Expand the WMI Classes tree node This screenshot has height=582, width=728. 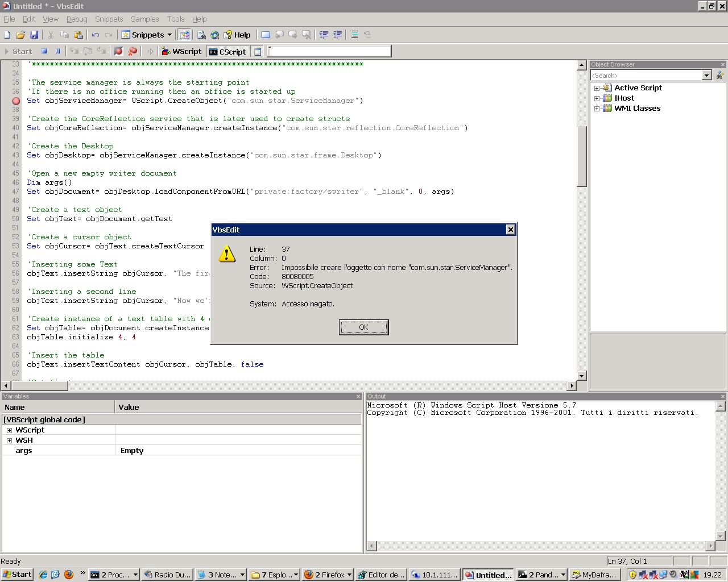point(597,109)
